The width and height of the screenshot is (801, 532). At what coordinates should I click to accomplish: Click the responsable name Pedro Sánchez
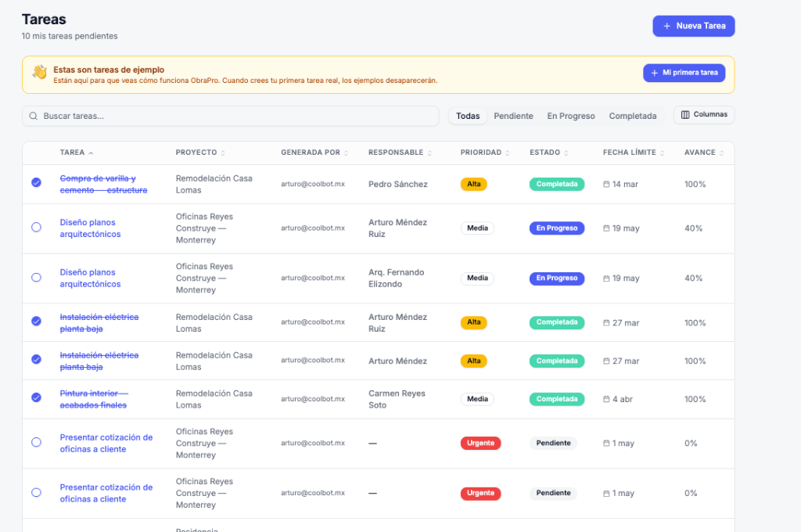point(398,184)
